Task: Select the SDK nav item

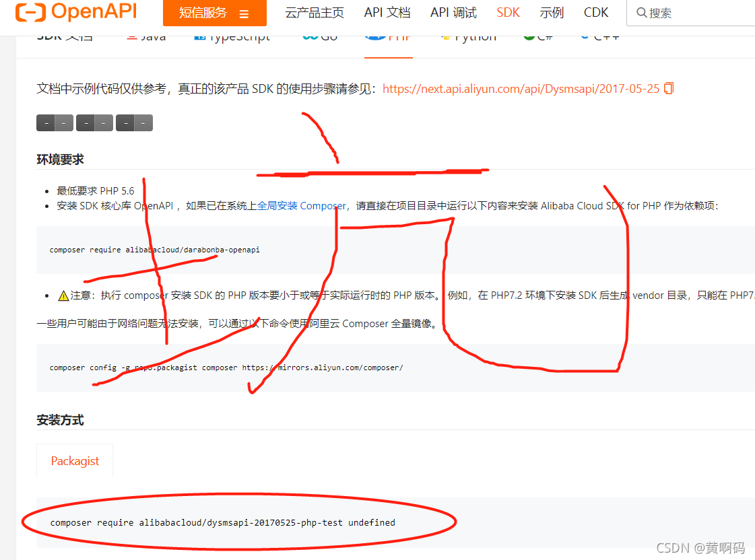Action: click(508, 13)
